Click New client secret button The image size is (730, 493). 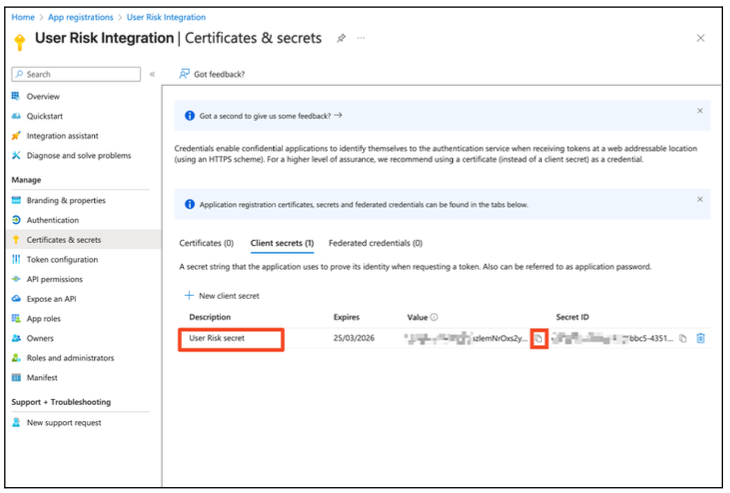[222, 296]
